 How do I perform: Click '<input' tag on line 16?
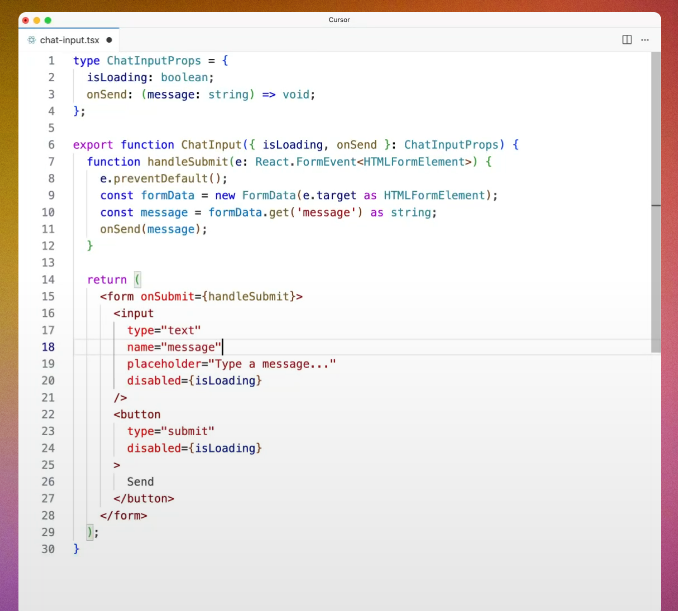(x=134, y=313)
